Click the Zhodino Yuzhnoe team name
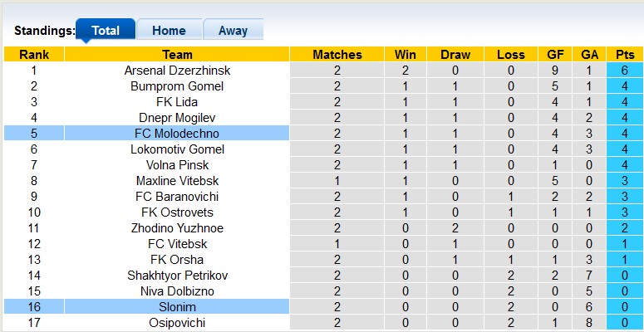The height and width of the screenshot is (332, 644). 177,228
